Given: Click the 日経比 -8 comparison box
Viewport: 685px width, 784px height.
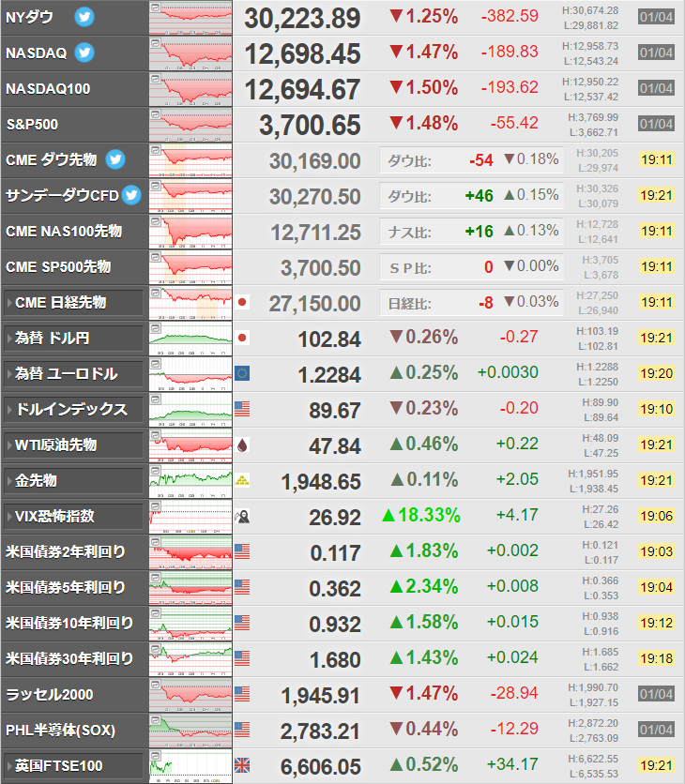Looking at the screenshot, I should point(471,303).
